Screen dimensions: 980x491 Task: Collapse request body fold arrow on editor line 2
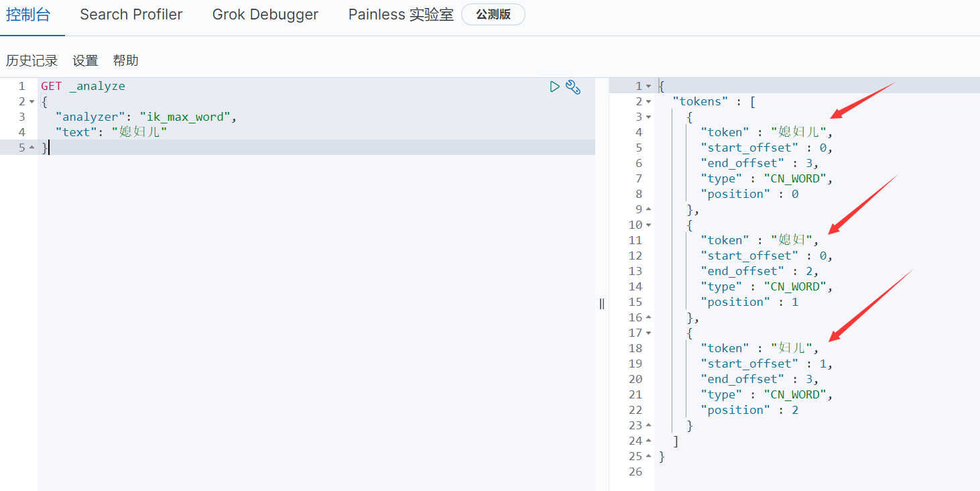(32, 102)
